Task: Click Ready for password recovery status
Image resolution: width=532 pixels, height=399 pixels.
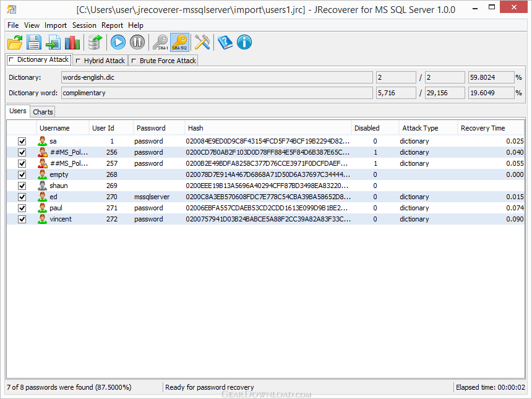Action: point(209,387)
